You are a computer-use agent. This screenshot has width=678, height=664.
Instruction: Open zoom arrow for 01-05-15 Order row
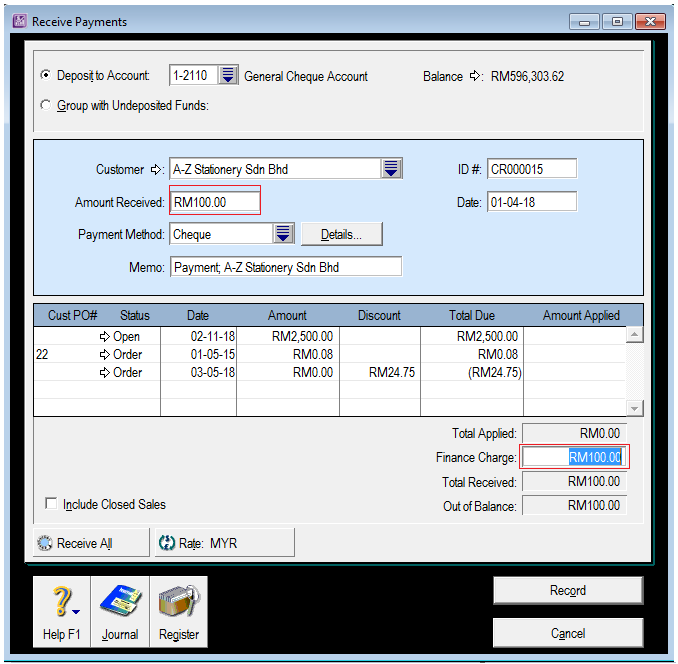pyautogui.click(x=105, y=354)
